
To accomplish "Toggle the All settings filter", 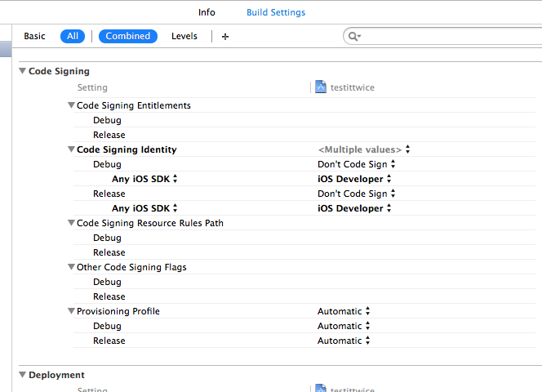I will coord(73,36).
